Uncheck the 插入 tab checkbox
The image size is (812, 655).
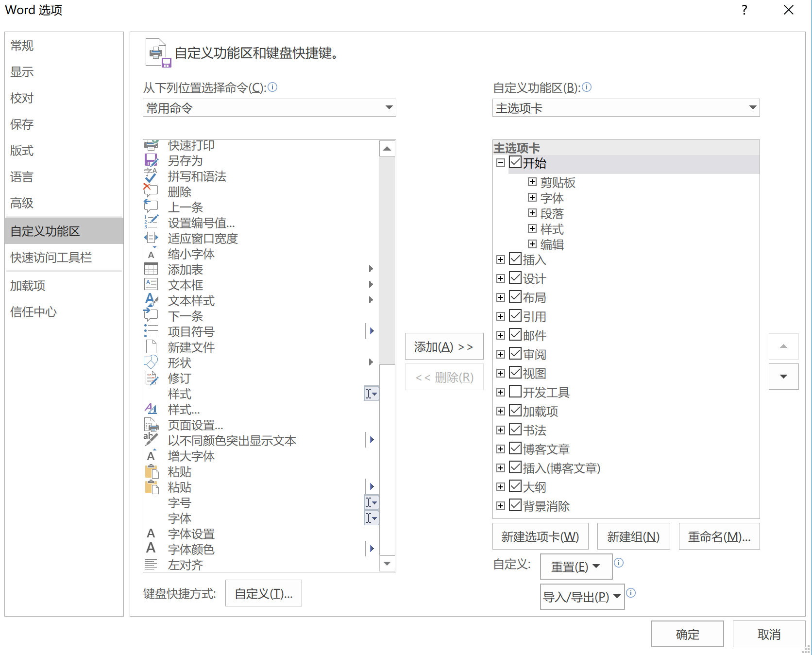click(515, 259)
